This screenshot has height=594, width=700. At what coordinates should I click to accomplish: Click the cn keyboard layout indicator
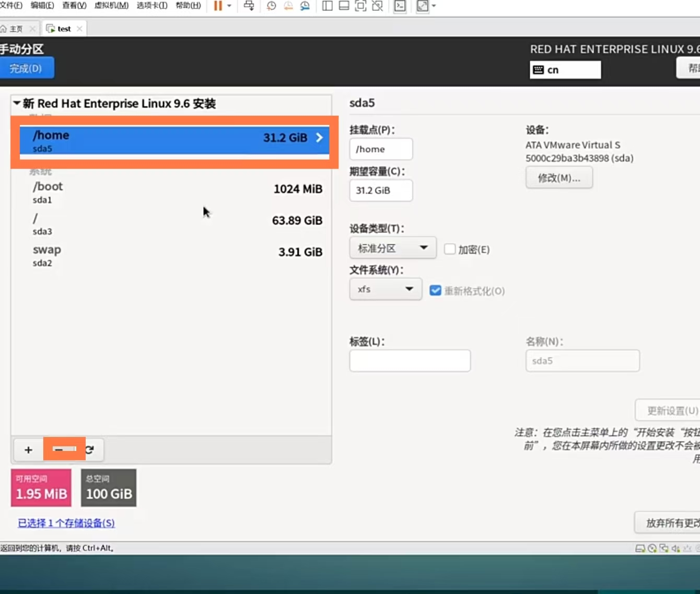tap(565, 70)
